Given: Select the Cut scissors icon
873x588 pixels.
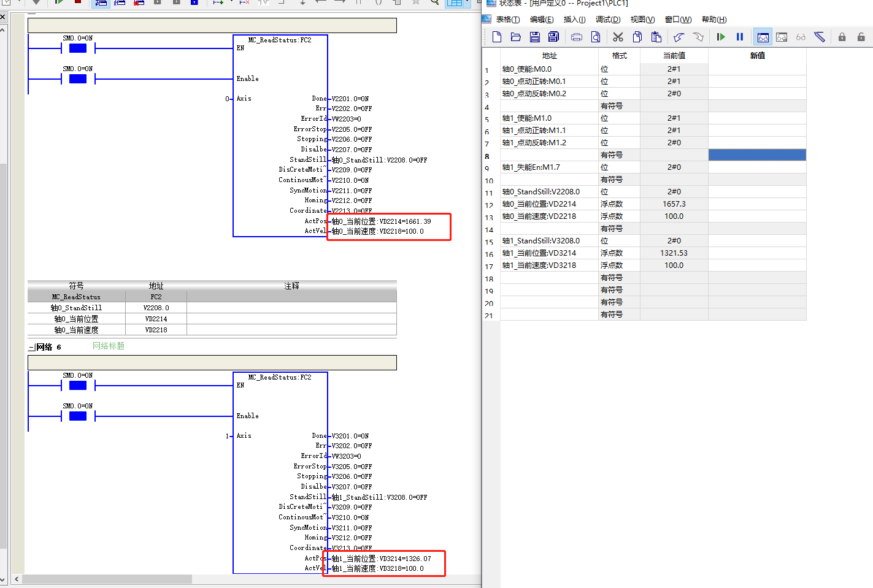Looking at the screenshot, I should [618, 37].
